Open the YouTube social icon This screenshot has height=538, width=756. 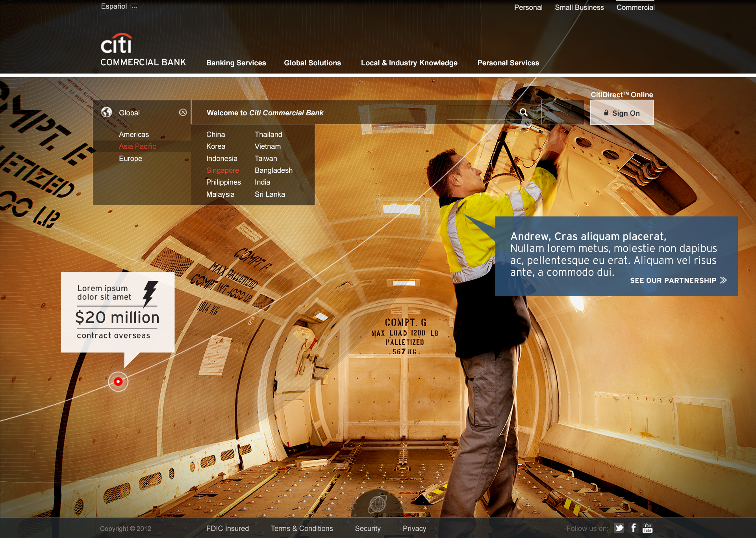coord(647,528)
